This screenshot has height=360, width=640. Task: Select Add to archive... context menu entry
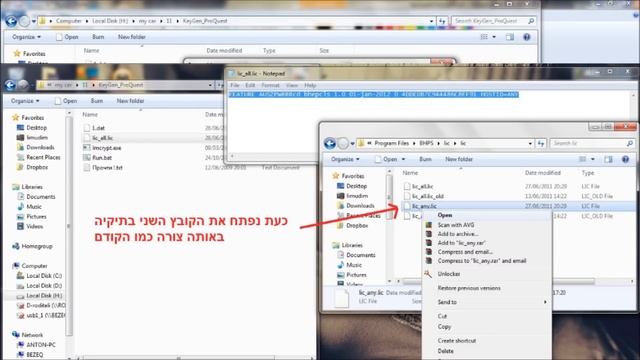click(x=458, y=234)
